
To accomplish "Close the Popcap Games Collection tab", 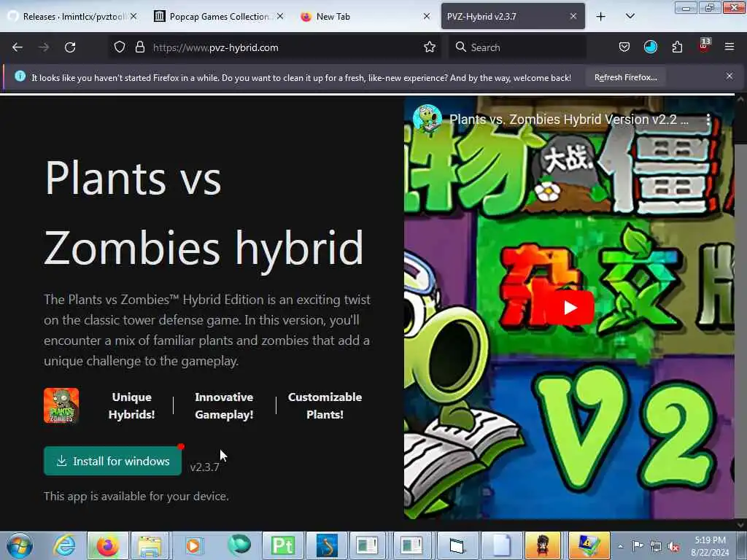I will [x=280, y=16].
